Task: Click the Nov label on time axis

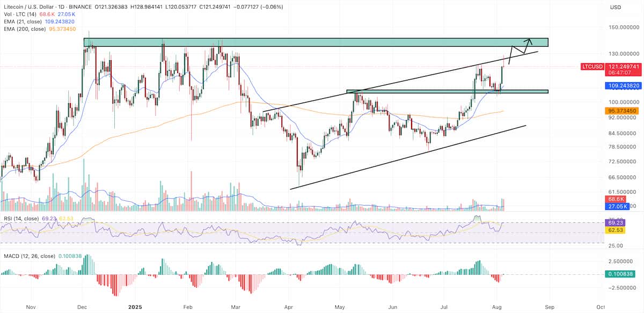Action: click(x=32, y=307)
